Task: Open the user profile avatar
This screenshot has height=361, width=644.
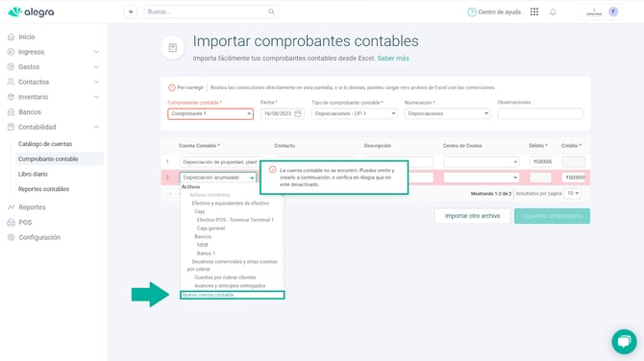Action: click(613, 12)
